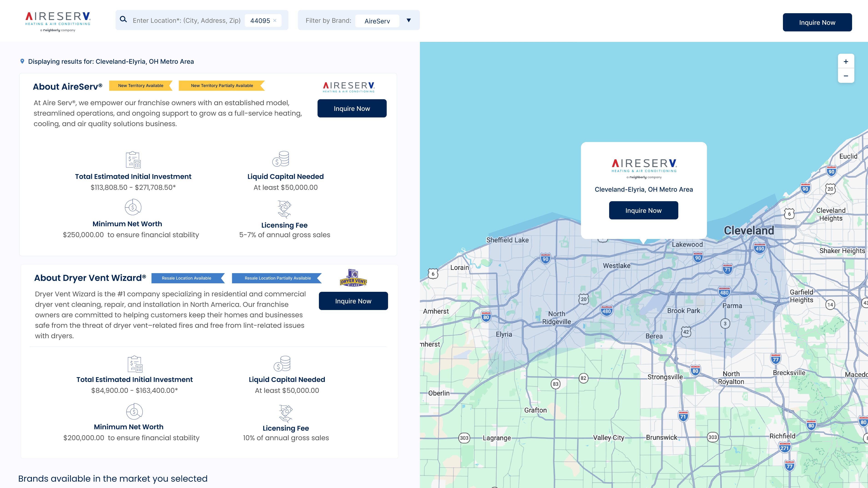The width and height of the screenshot is (868, 488).
Task: Click the Route 83 marker on the map
Action: coord(556,384)
